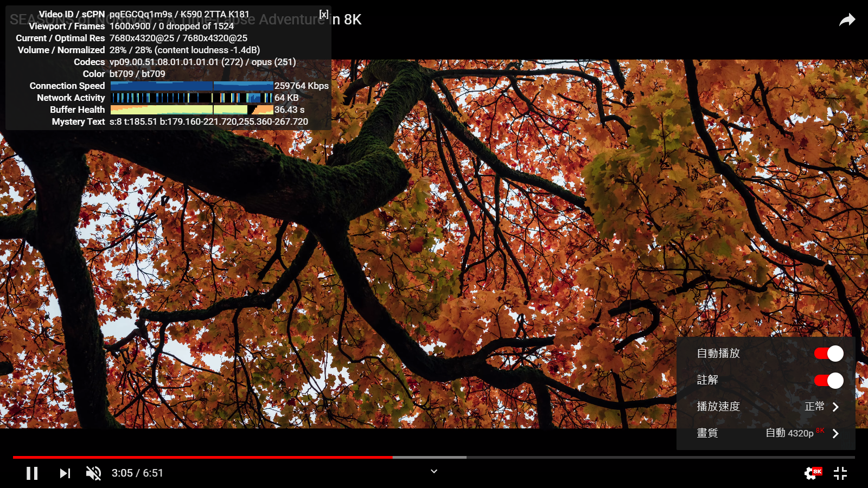This screenshot has width=868, height=488.
Task: Toggle the 註解 annotations switch
Action: (x=828, y=380)
